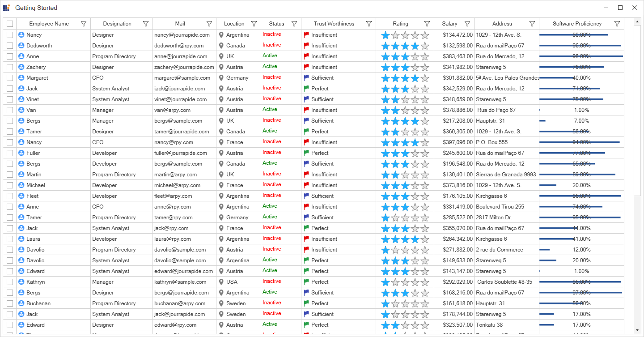The image size is (644, 337).
Task: Open the Trust Worthiness filter dropdown
Action: tap(369, 24)
